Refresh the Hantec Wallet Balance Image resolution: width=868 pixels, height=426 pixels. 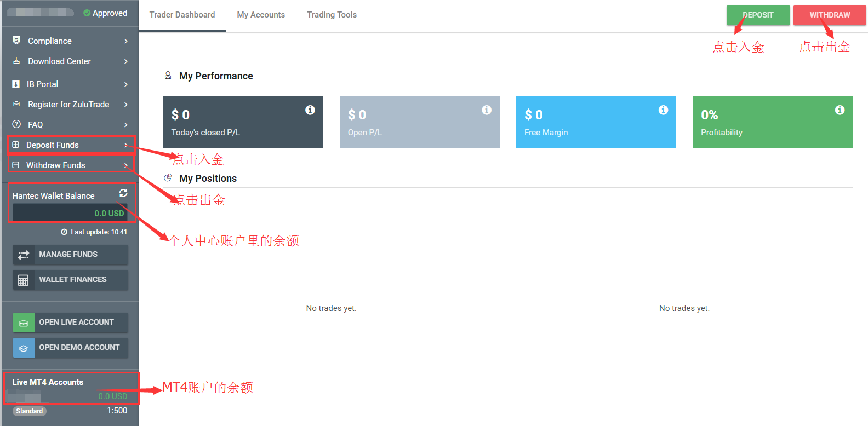(x=123, y=193)
